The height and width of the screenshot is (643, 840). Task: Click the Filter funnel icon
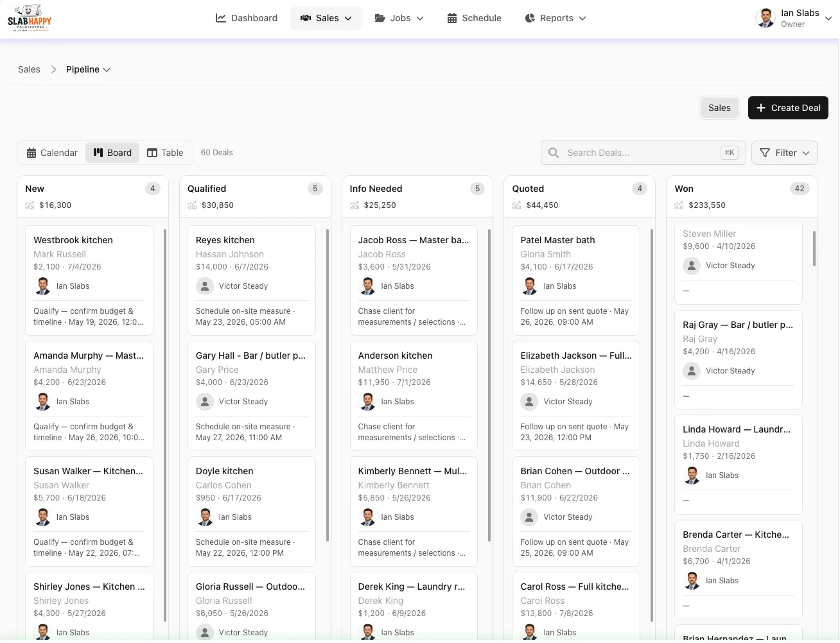tap(765, 153)
